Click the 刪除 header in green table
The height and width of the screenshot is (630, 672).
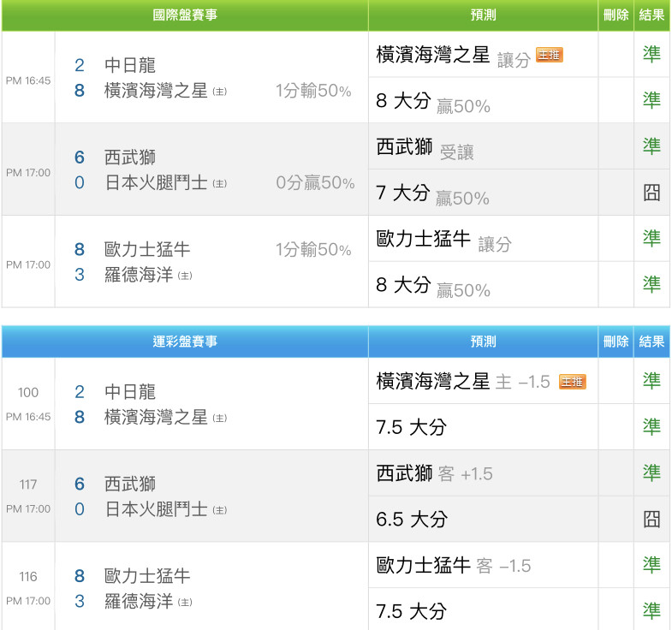point(616,15)
